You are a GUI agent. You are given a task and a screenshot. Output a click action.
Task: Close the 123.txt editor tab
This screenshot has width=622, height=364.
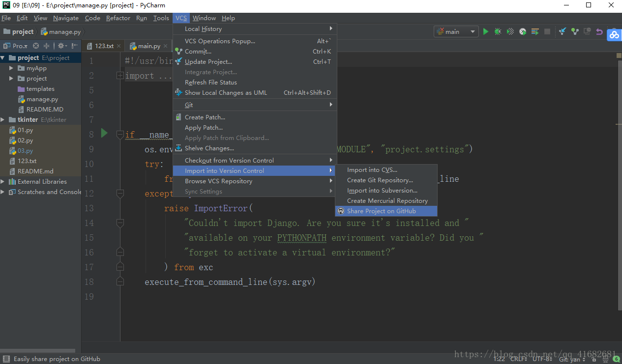click(119, 46)
